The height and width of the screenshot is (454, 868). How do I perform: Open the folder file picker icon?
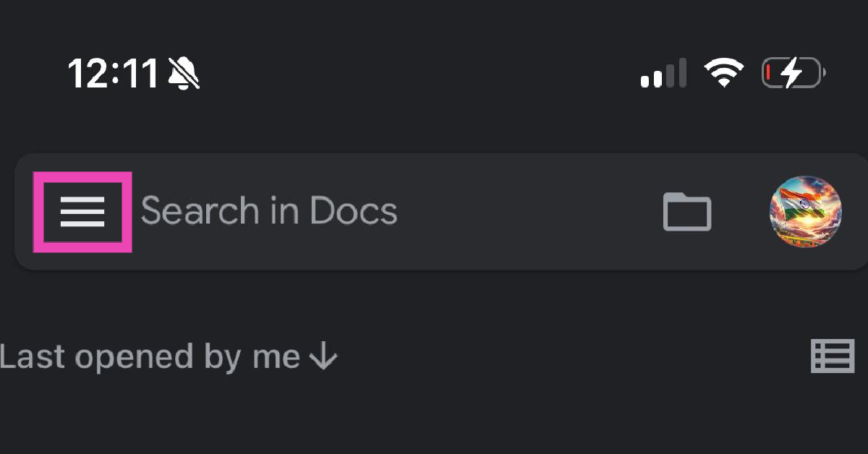[x=687, y=212]
